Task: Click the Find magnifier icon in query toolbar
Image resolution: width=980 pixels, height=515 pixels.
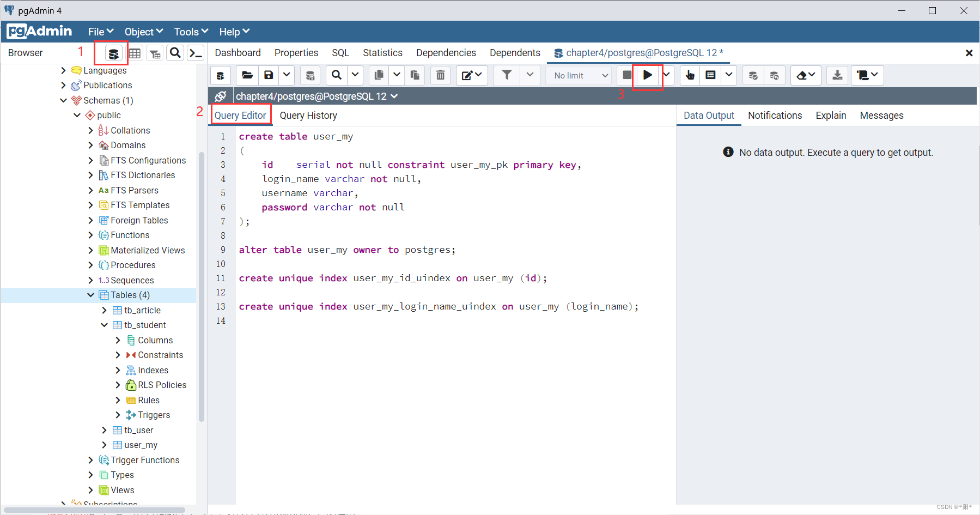Action: (337, 75)
